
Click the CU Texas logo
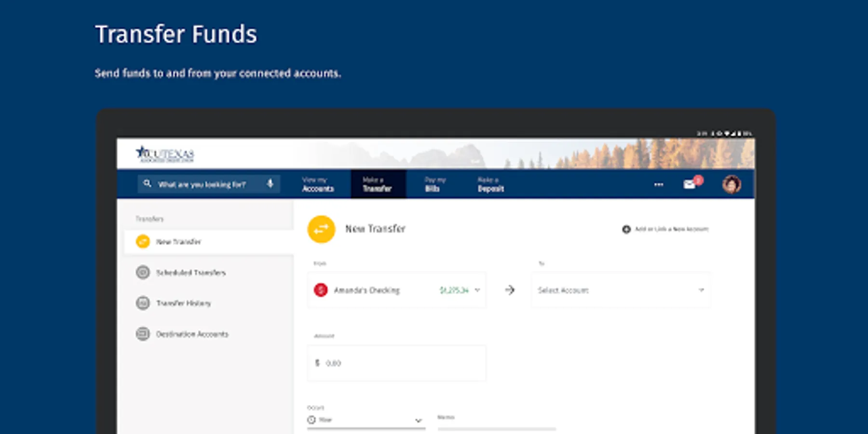pyautogui.click(x=165, y=154)
